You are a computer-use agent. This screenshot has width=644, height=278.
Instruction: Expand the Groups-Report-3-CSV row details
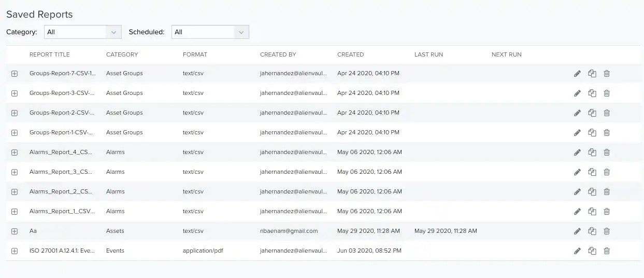(x=15, y=93)
